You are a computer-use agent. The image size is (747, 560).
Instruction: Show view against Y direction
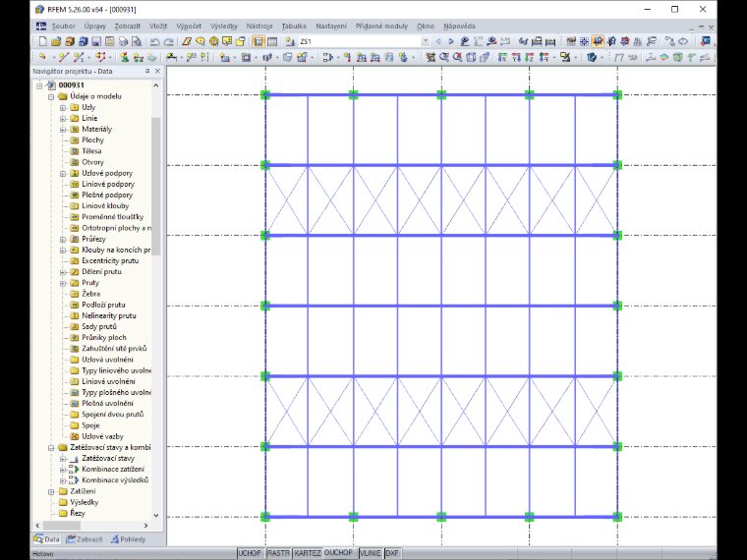tap(544, 57)
